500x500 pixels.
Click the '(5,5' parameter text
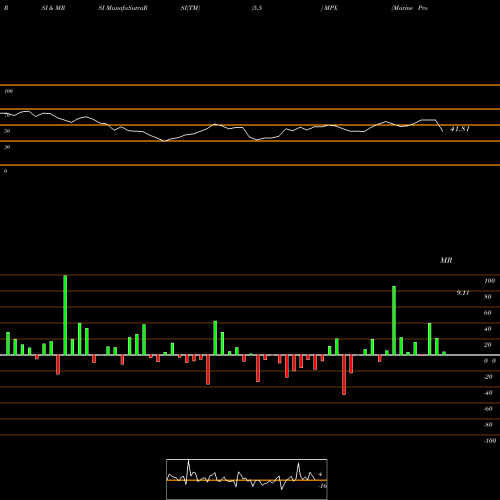coord(257,8)
